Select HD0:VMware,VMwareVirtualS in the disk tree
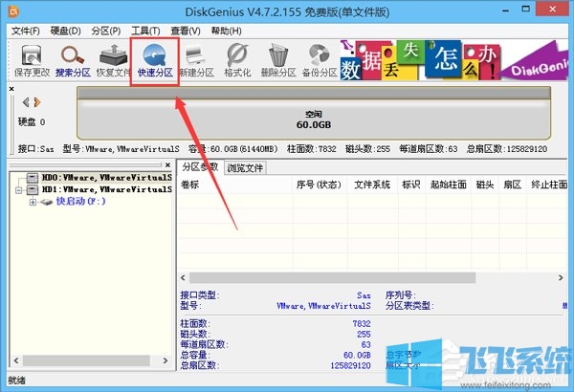 [x=99, y=178]
